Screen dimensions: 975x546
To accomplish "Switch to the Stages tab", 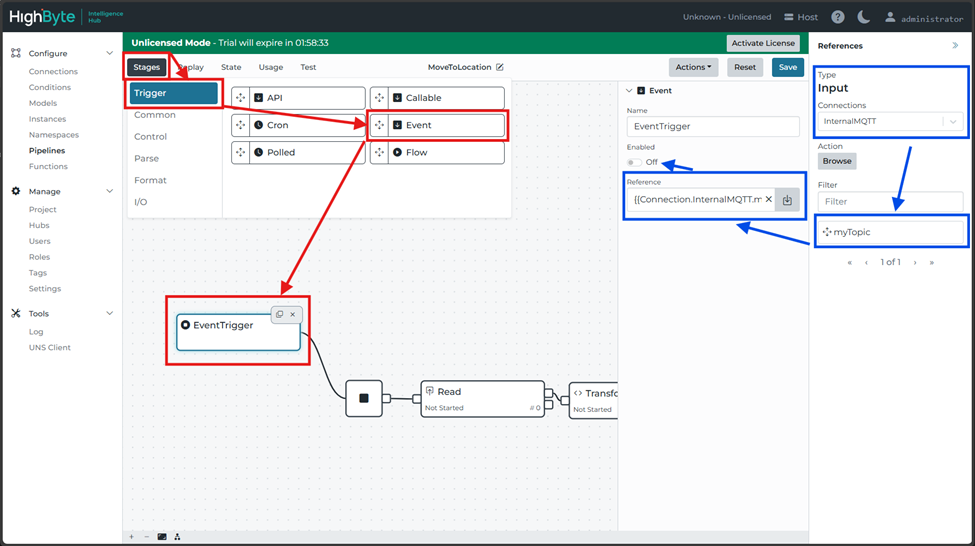I will coord(147,67).
